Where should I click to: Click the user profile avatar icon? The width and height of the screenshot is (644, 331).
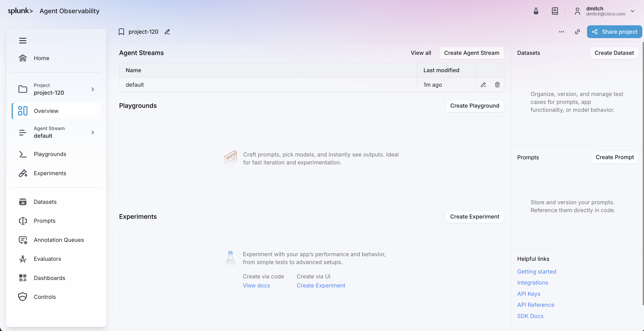[577, 11]
